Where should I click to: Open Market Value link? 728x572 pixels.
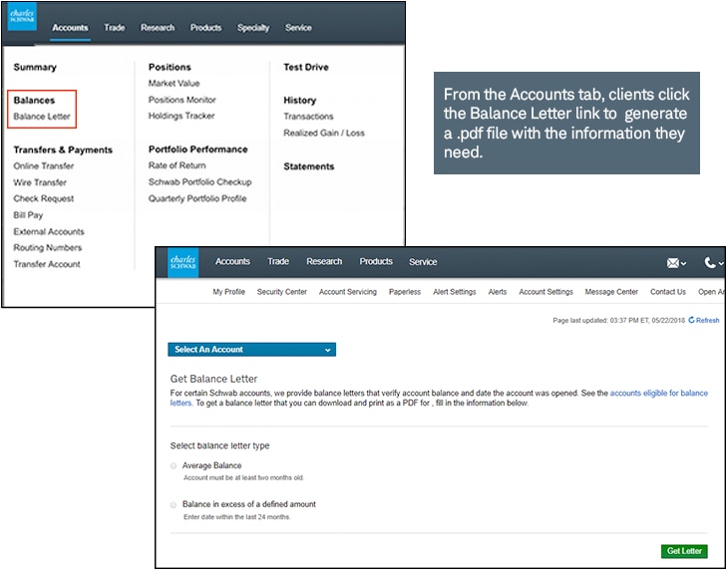(x=175, y=84)
